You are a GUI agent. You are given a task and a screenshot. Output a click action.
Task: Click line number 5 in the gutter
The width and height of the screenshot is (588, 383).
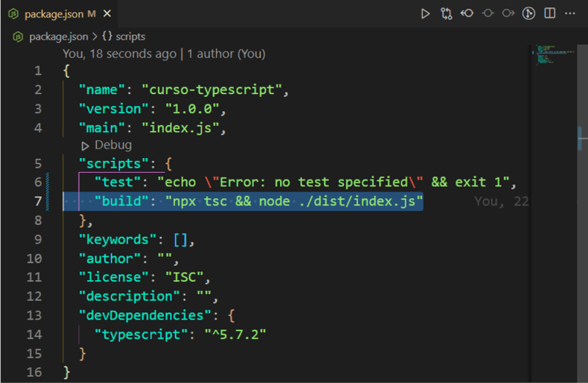pyautogui.click(x=38, y=163)
